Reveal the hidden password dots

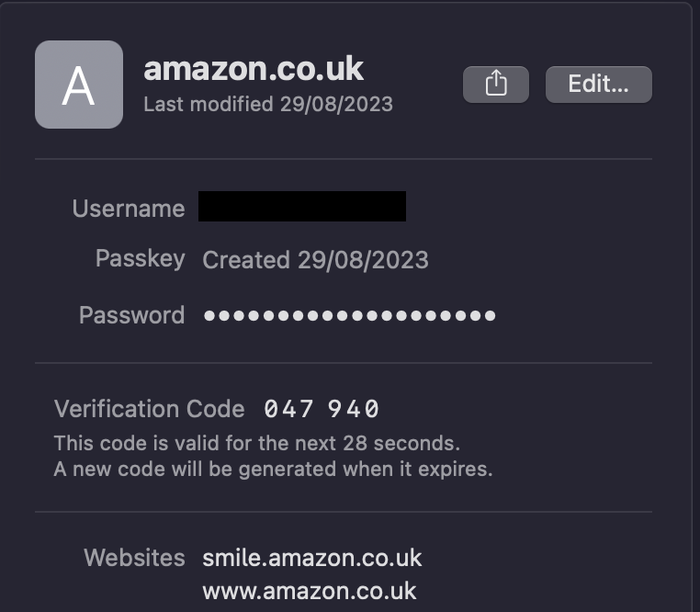point(349,315)
